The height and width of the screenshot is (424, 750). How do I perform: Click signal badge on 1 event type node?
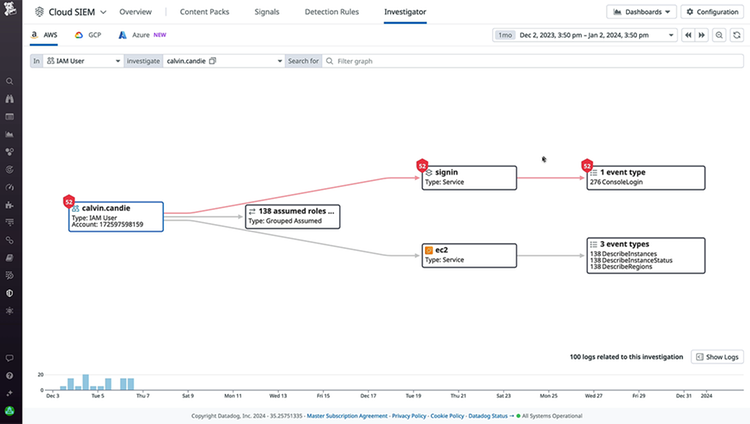pos(587,166)
